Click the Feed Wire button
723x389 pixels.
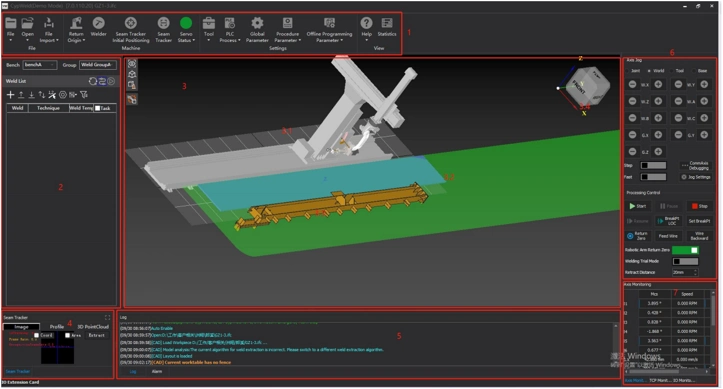click(x=668, y=236)
